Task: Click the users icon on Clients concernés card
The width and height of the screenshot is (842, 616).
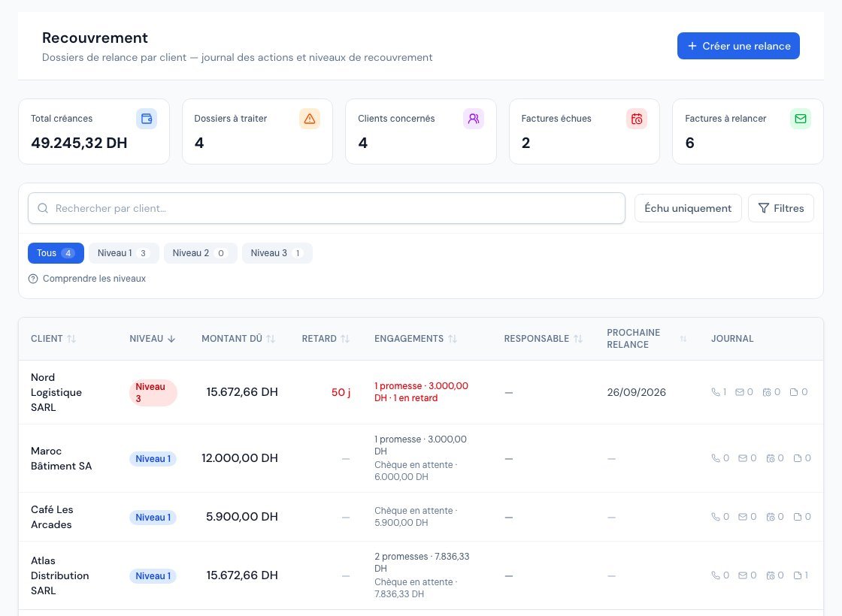Action: click(474, 119)
